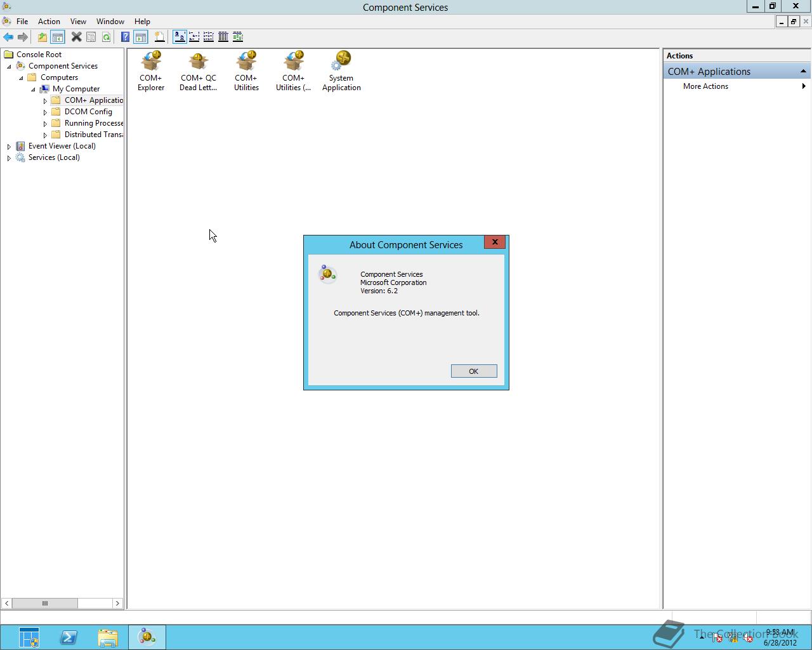Select DCOM Config folder in tree
Screen dimensions: 812x650
tap(88, 112)
